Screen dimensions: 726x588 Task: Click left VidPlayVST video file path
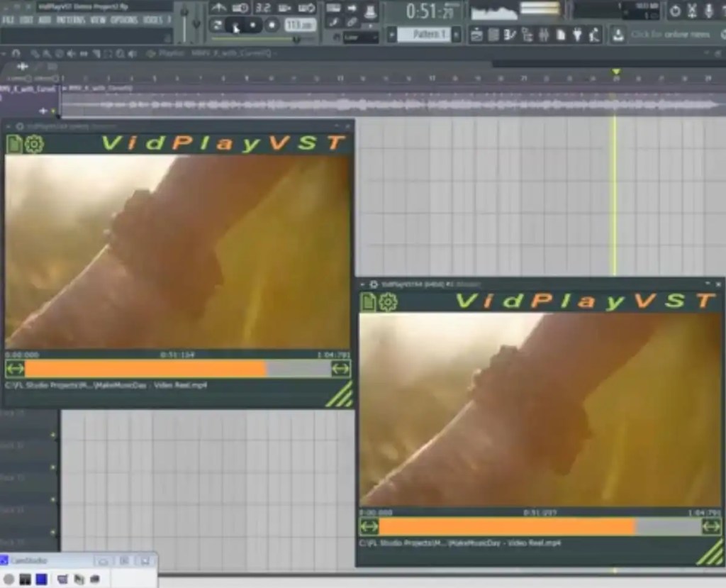[x=106, y=386]
